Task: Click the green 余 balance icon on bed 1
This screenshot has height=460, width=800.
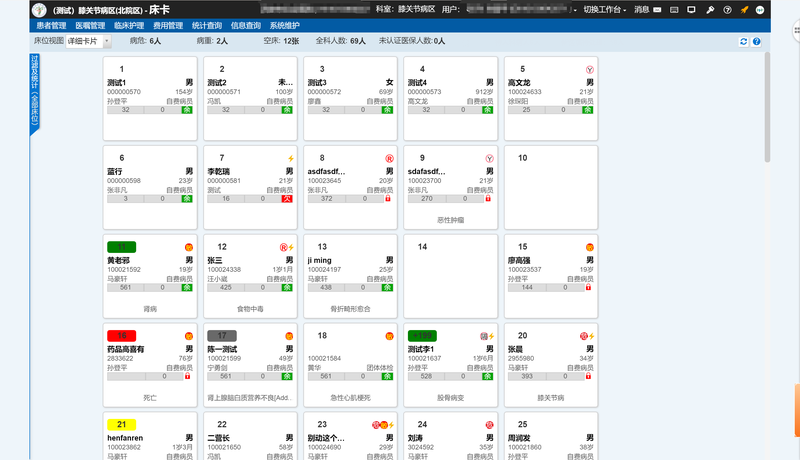Action: (187, 110)
